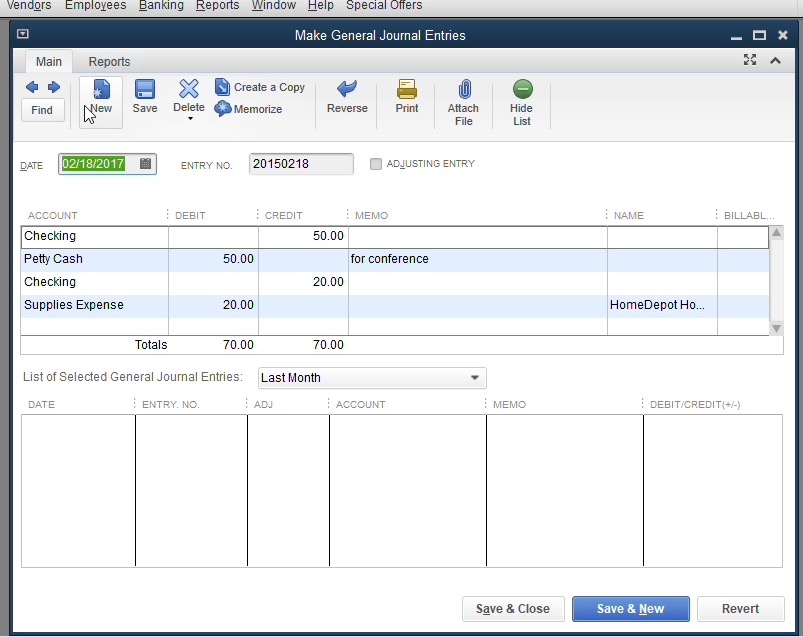Click the Billable column header
The width and height of the screenshot is (803, 637).
click(749, 216)
